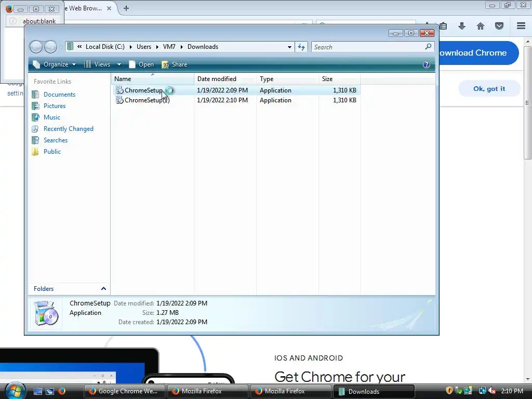This screenshot has height=399, width=532.
Task: Click the Views button
Action: (x=97, y=64)
